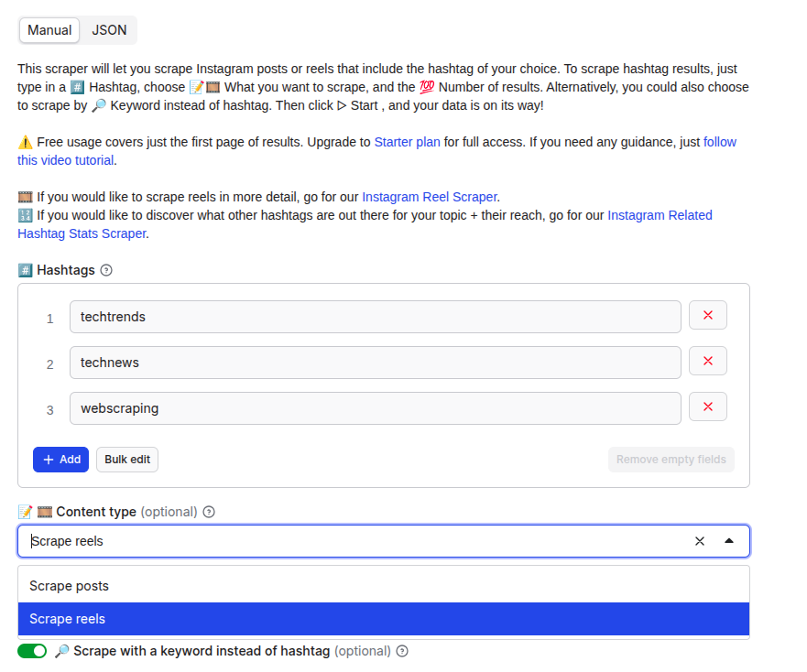The height and width of the screenshot is (672, 807).
Task: Remove the technews hashtag row
Action: pyautogui.click(x=708, y=361)
